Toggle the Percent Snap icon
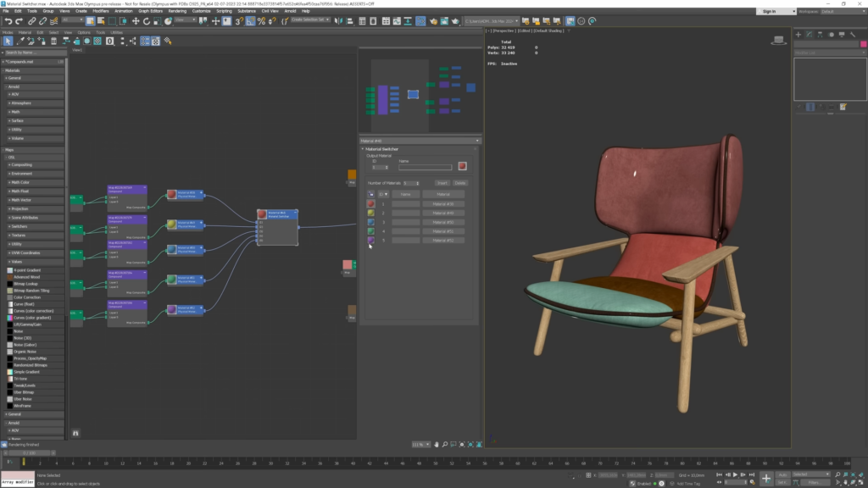Viewport: 868px width, 488px height. click(261, 21)
